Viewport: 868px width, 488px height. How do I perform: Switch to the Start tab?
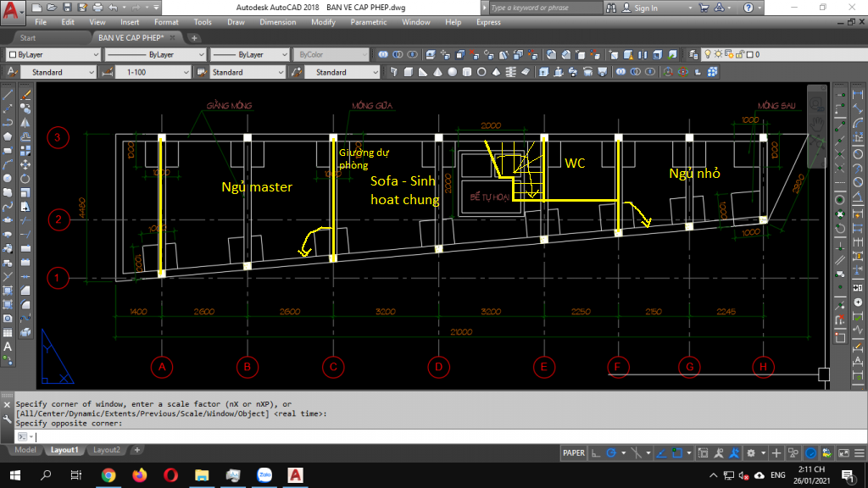coord(28,37)
